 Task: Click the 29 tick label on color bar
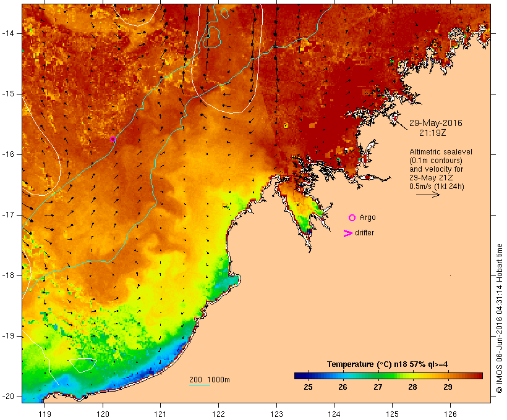click(448, 387)
